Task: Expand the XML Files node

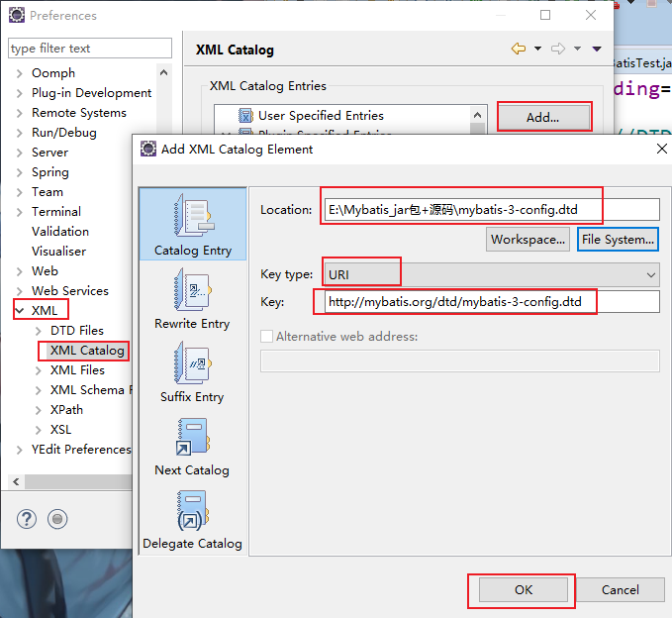Action: tap(39, 370)
